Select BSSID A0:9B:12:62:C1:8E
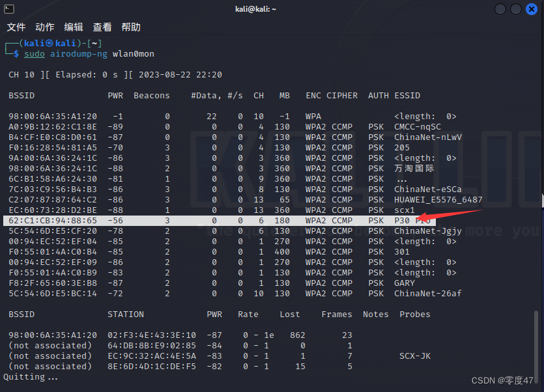Screen dimensions: 544x392 53,126
